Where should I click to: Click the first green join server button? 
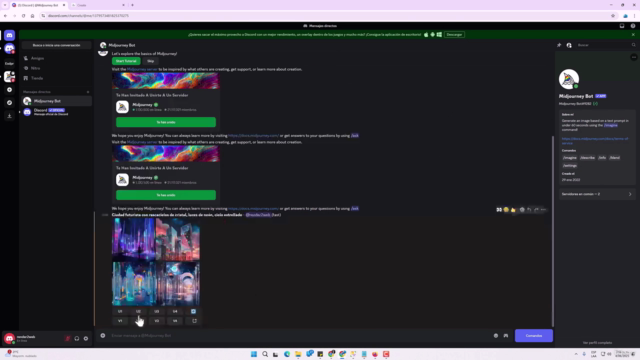click(166, 122)
